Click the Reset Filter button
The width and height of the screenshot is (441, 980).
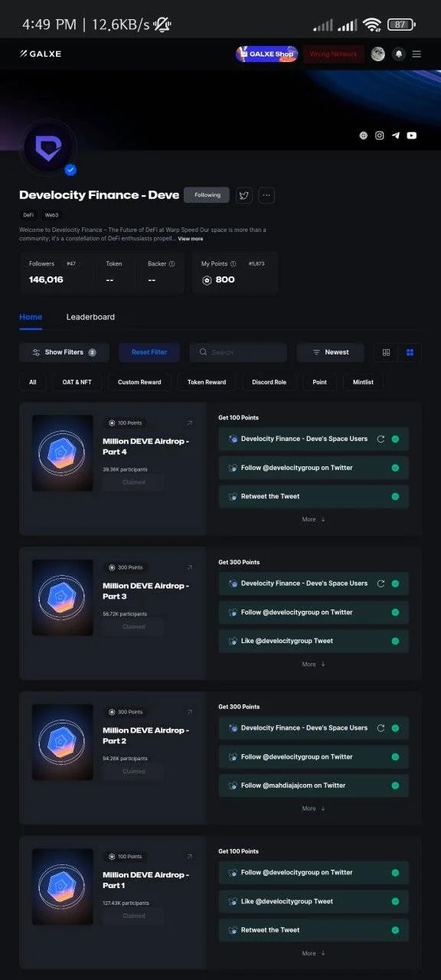click(x=149, y=352)
